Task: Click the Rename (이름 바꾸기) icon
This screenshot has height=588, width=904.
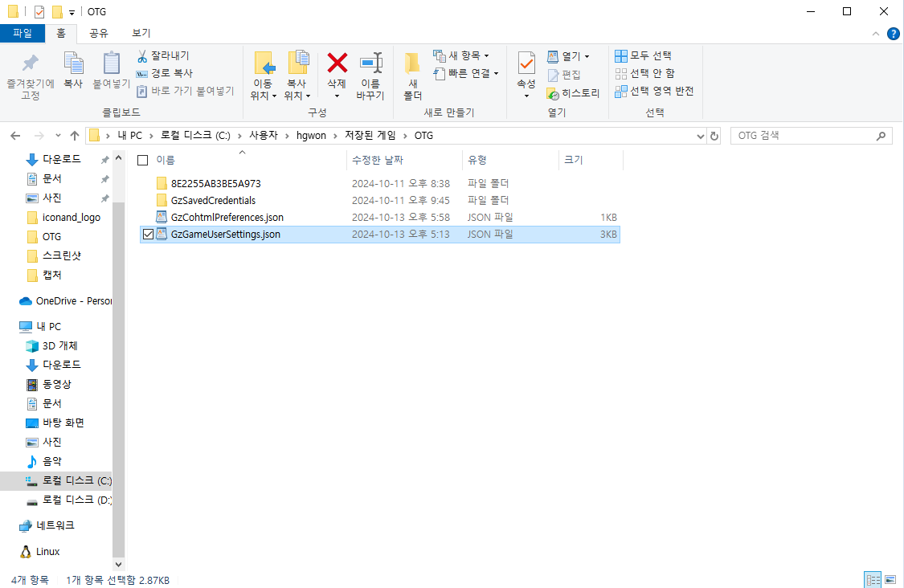Action: click(370, 63)
